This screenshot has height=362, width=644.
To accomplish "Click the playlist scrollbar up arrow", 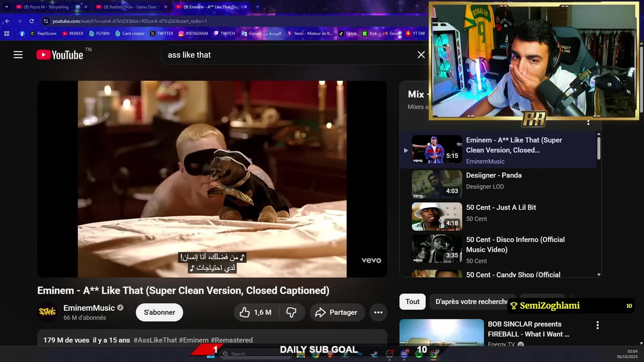I will click(599, 134).
